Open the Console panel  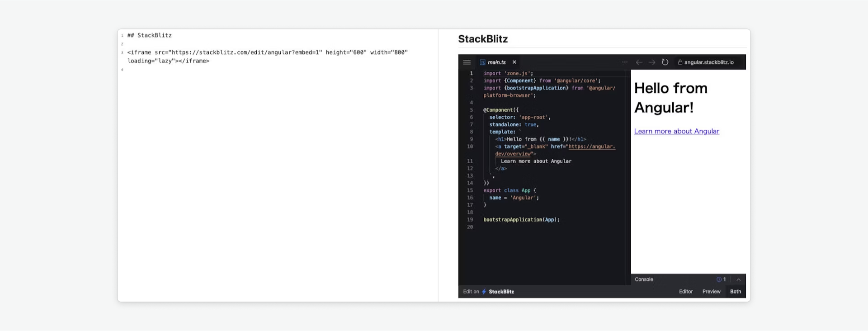(644, 279)
